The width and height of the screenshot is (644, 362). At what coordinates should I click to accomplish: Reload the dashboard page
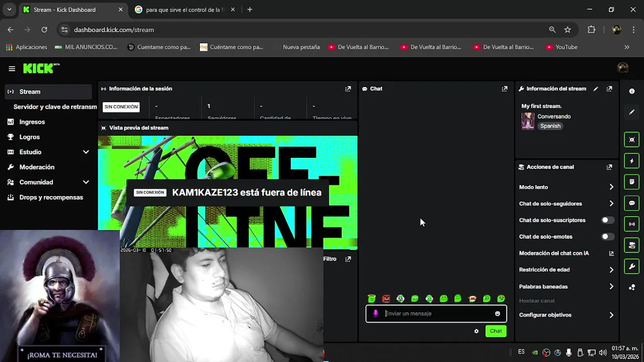[44, 30]
